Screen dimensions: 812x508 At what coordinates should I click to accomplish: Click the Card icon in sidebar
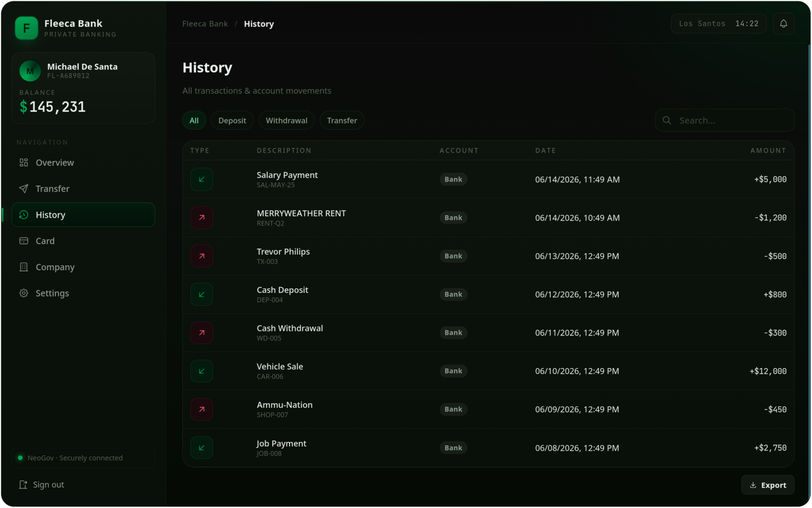[24, 241]
